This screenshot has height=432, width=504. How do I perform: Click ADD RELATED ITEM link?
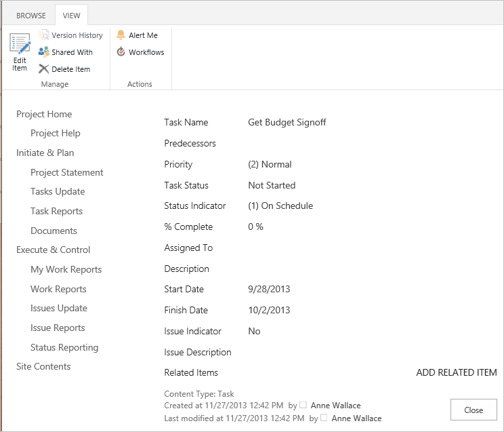tap(456, 372)
